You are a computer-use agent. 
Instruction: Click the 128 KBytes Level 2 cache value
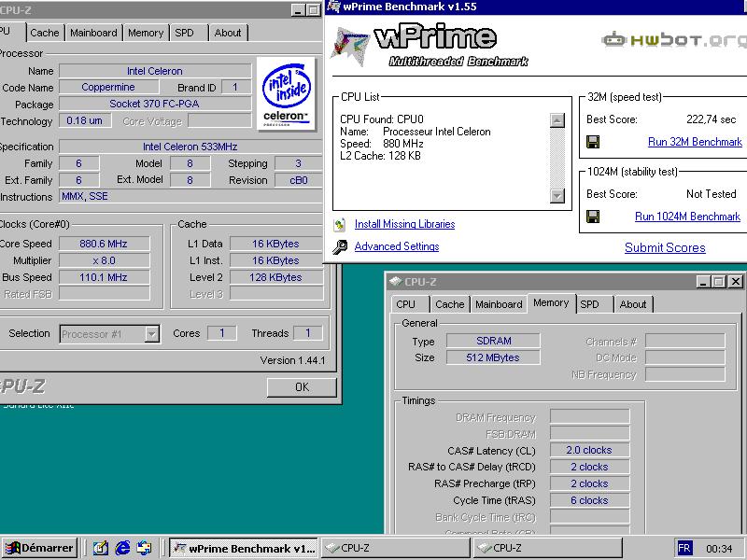275,277
